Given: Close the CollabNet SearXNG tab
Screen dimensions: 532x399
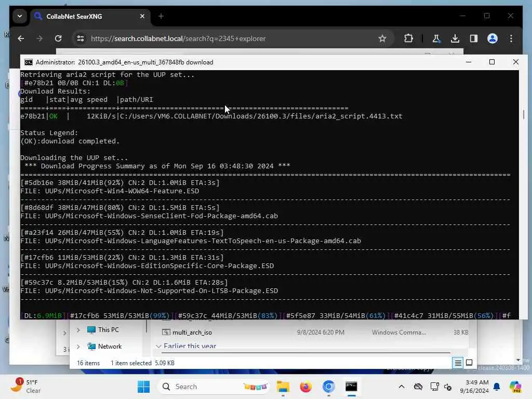Looking at the screenshot, I should 142,16.
